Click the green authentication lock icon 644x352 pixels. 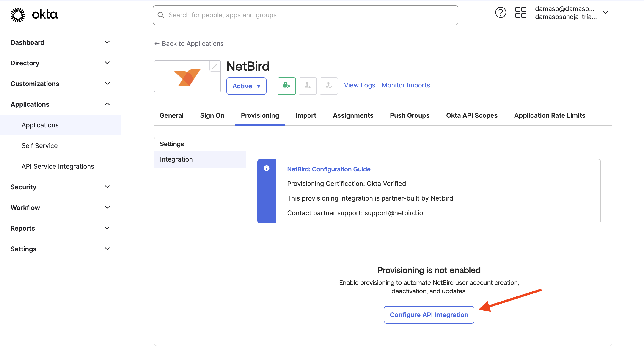[x=286, y=86]
